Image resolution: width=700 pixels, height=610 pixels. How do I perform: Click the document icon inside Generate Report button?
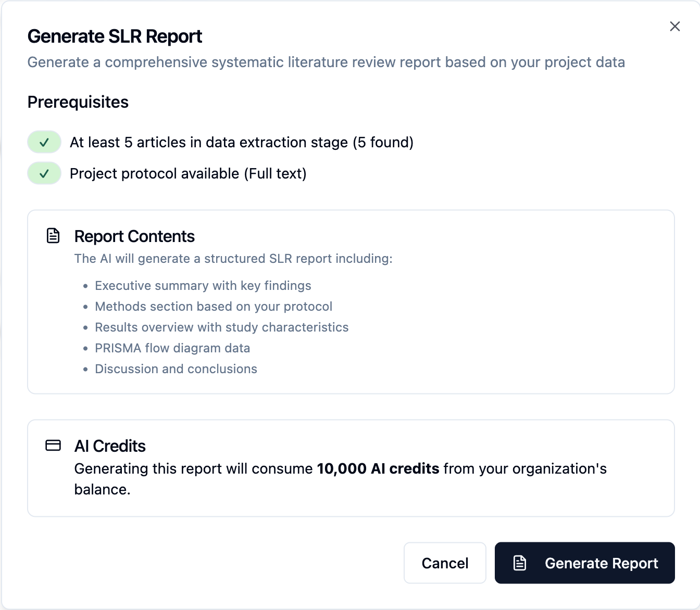pyautogui.click(x=520, y=563)
